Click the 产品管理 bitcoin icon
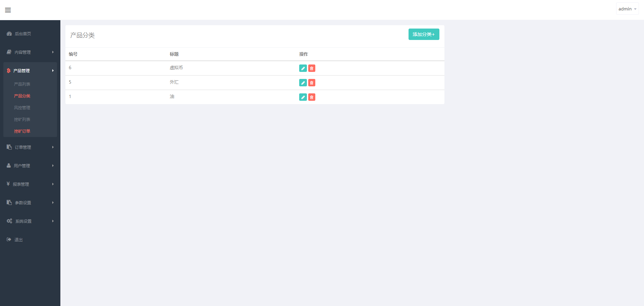Image resolution: width=644 pixels, height=306 pixels. (8, 71)
